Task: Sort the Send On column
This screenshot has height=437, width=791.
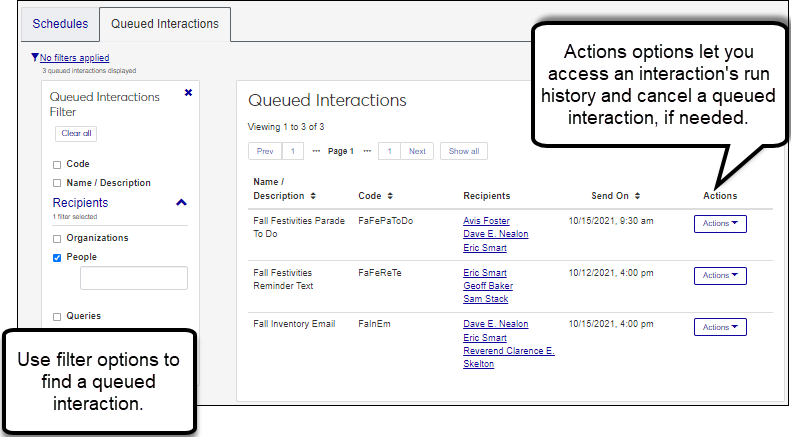Action: click(636, 196)
